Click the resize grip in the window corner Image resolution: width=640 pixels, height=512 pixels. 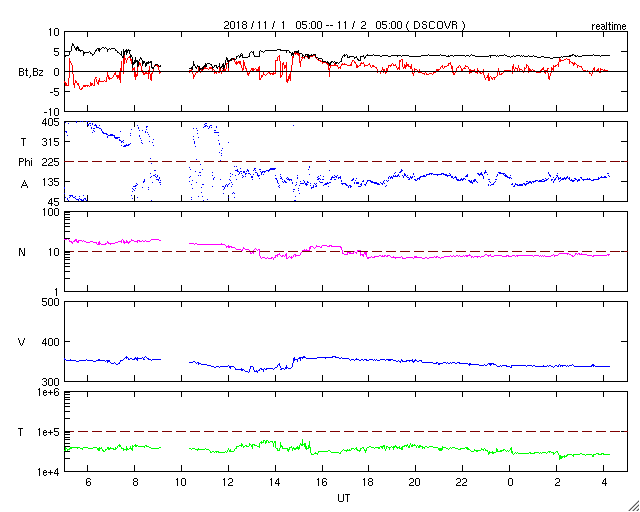pyautogui.click(x=633, y=505)
